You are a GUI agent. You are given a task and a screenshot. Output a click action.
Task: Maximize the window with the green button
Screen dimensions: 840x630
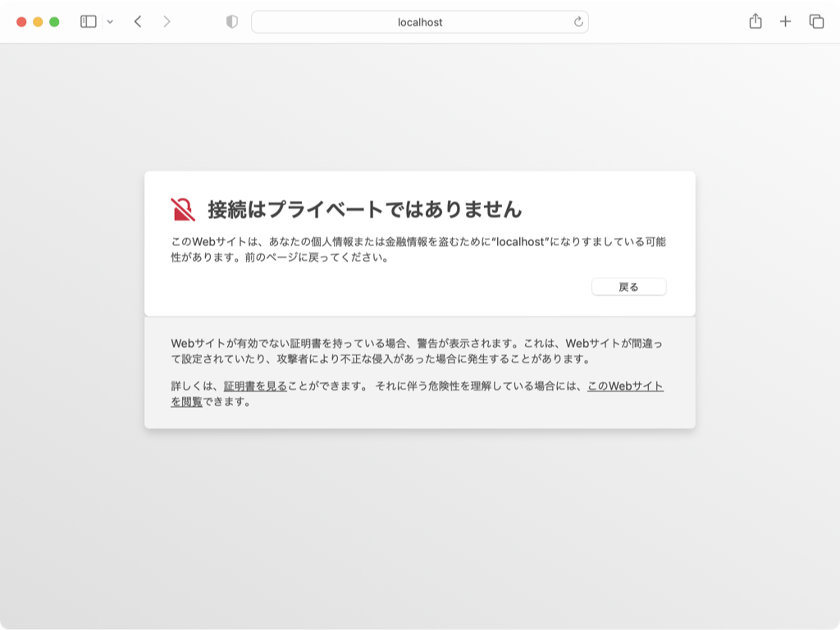pos(54,22)
